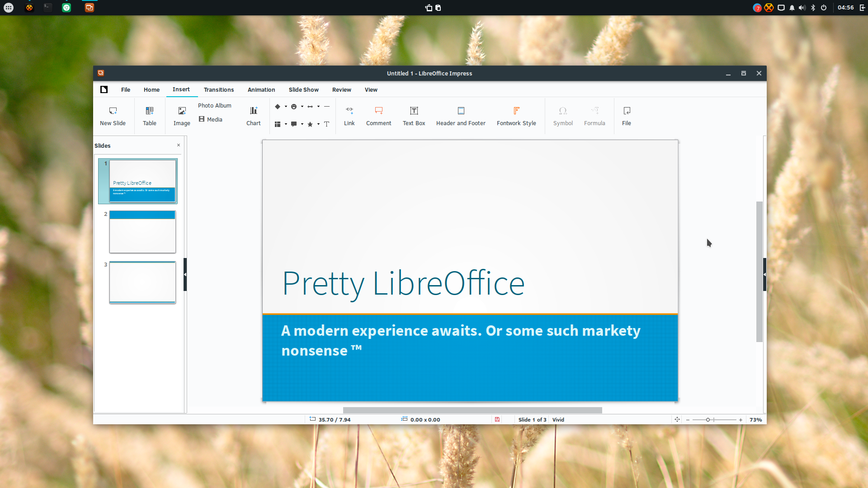Viewport: 868px width, 488px height.
Task: Insert a Chart from the ribbon
Action: click(254, 111)
